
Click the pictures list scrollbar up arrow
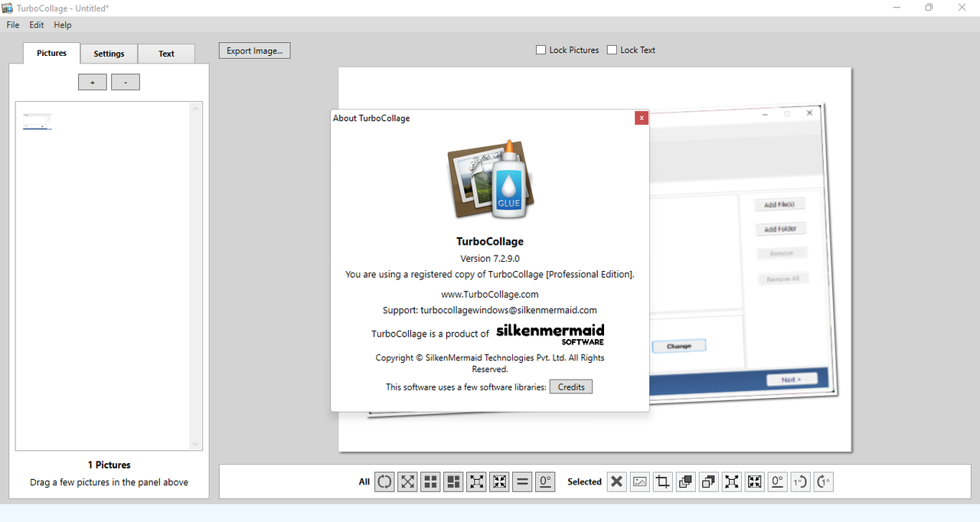coord(195,109)
